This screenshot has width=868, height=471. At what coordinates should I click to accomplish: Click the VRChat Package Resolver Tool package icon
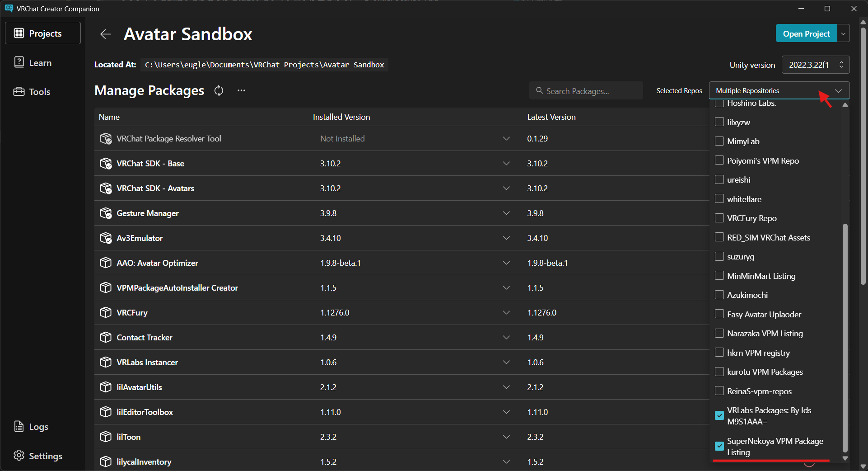coord(106,139)
